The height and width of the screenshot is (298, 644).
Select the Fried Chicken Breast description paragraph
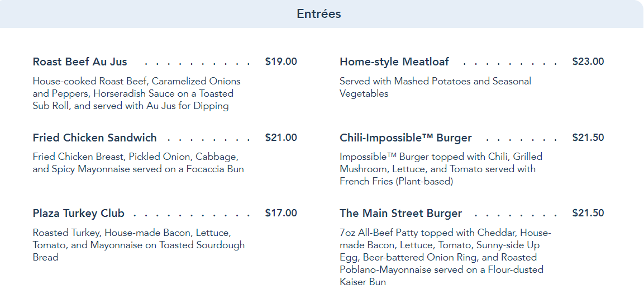(x=138, y=163)
